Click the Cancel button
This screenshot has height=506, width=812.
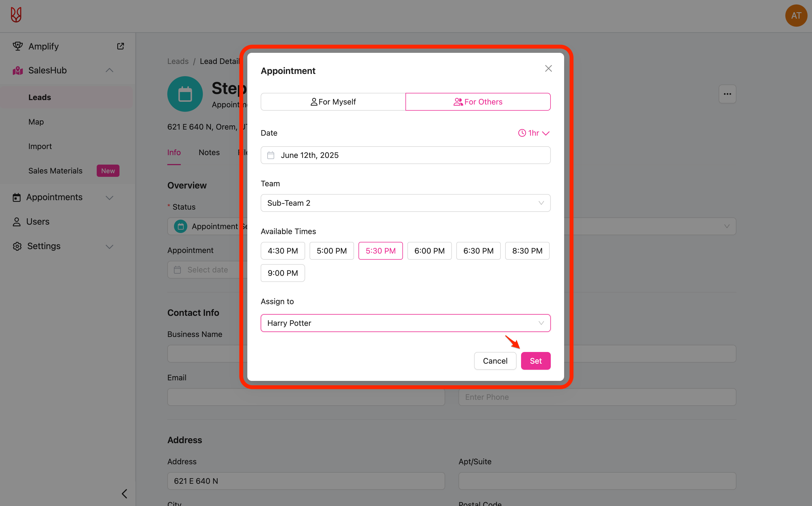click(x=495, y=361)
